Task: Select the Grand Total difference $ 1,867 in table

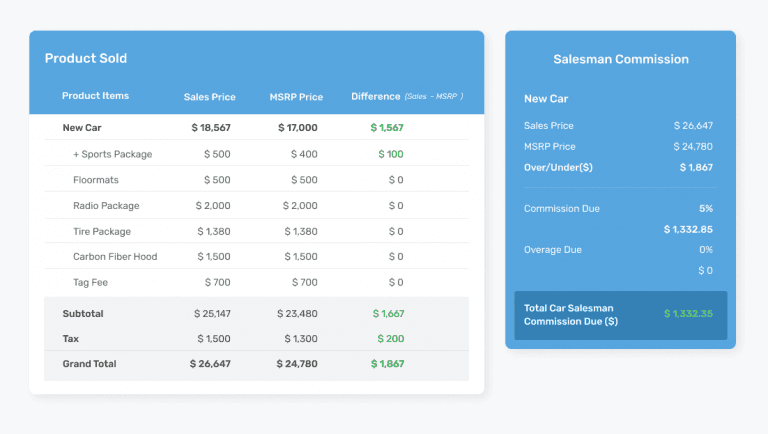Action: pyautogui.click(x=387, y=364)
